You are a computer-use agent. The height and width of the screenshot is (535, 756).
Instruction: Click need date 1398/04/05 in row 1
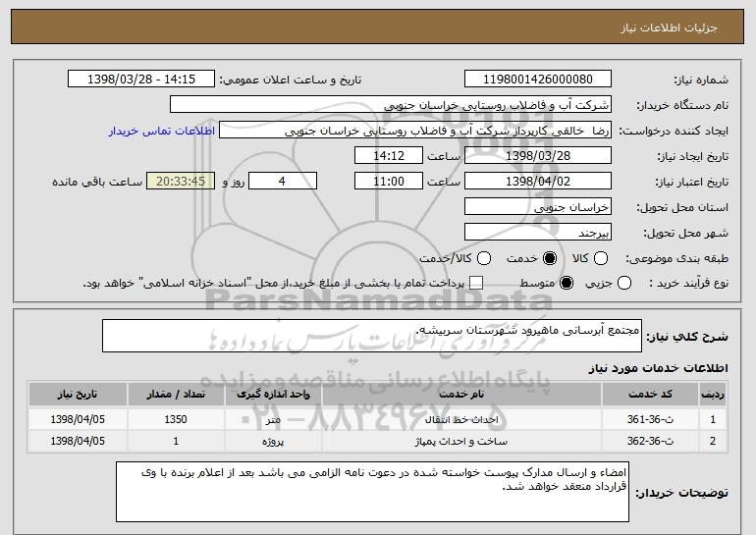(x=78, y=419)
